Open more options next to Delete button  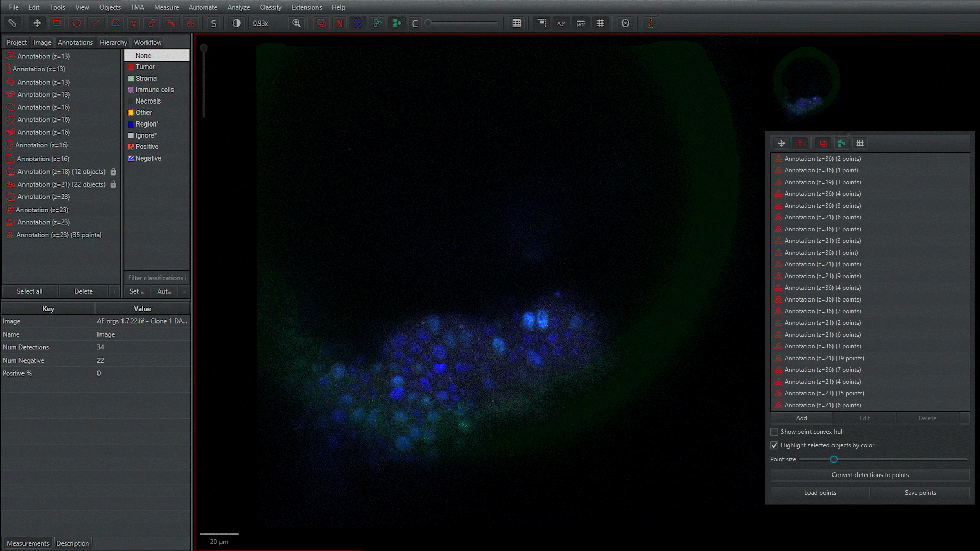click(x=114, y=291)
